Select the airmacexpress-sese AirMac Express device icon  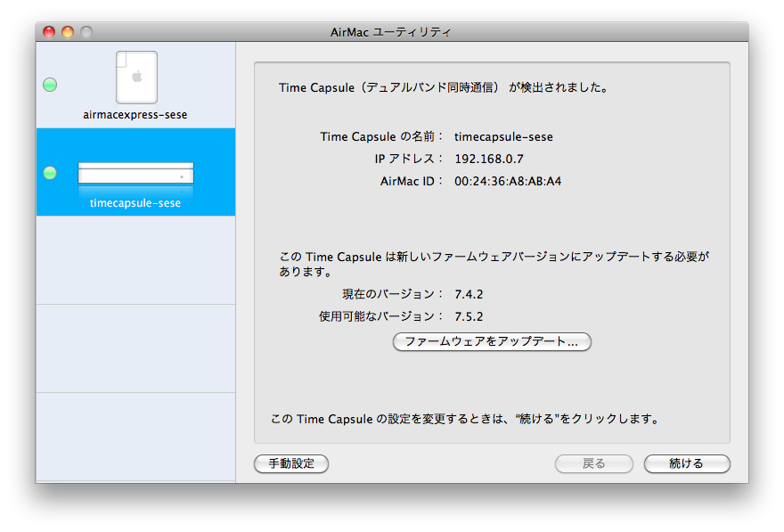136,78
